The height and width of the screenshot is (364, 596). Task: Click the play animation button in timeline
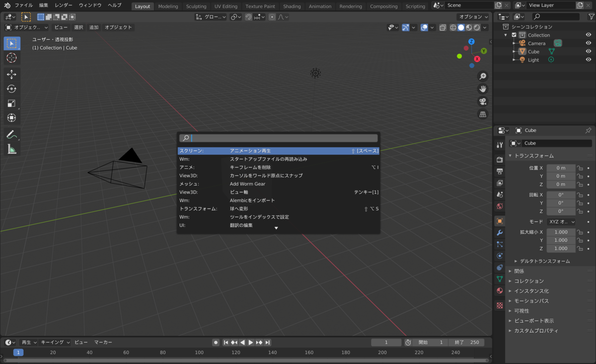251,343
